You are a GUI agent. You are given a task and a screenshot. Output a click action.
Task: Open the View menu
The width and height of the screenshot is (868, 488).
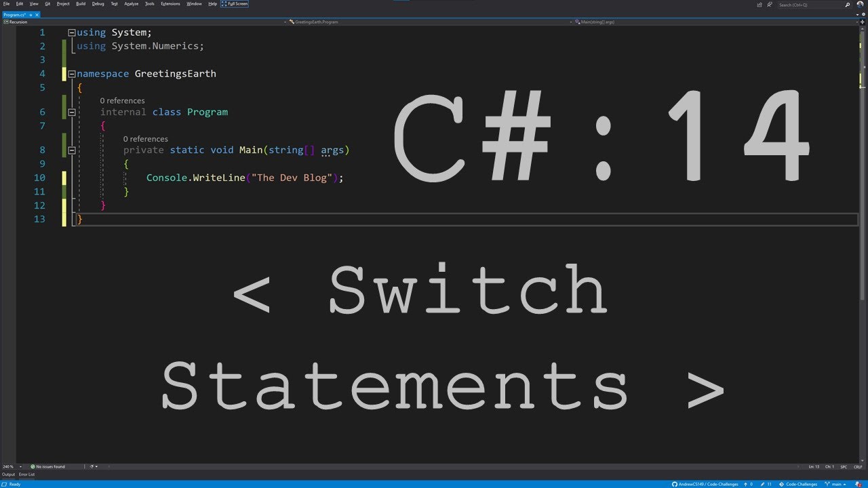pyautogui.click(x=34, y=4)
